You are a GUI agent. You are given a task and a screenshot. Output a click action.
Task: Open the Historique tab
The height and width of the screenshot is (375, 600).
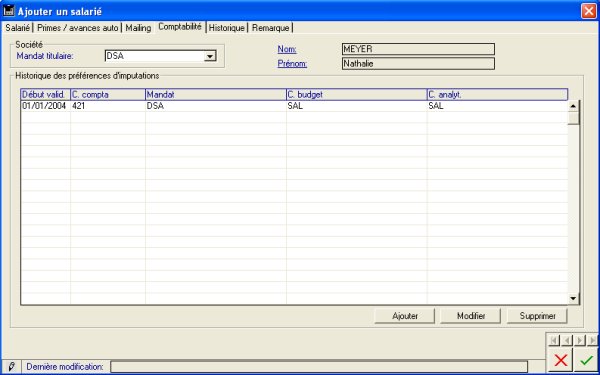tap(227, 28)
